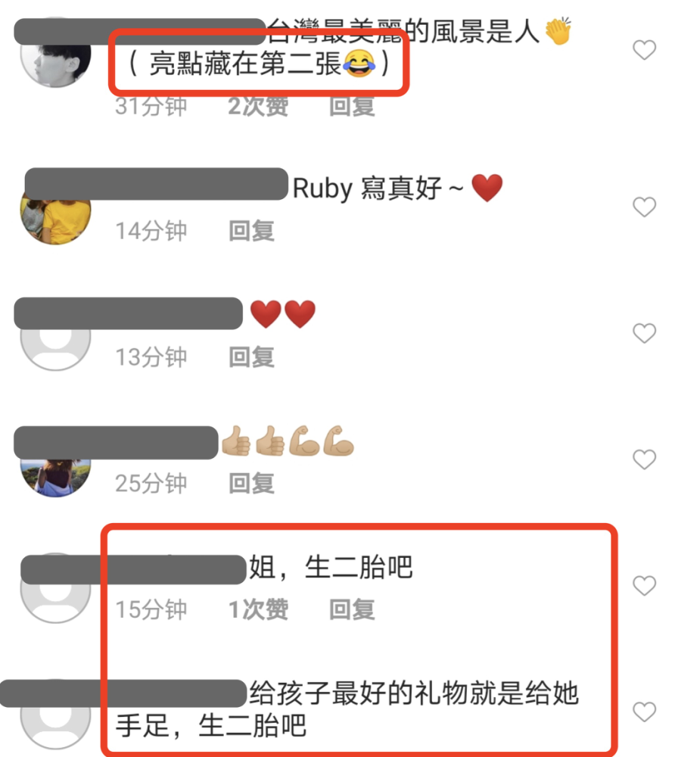
Task: Reply to the 14分钟 Ruby comment
Action: pos(251,231)
